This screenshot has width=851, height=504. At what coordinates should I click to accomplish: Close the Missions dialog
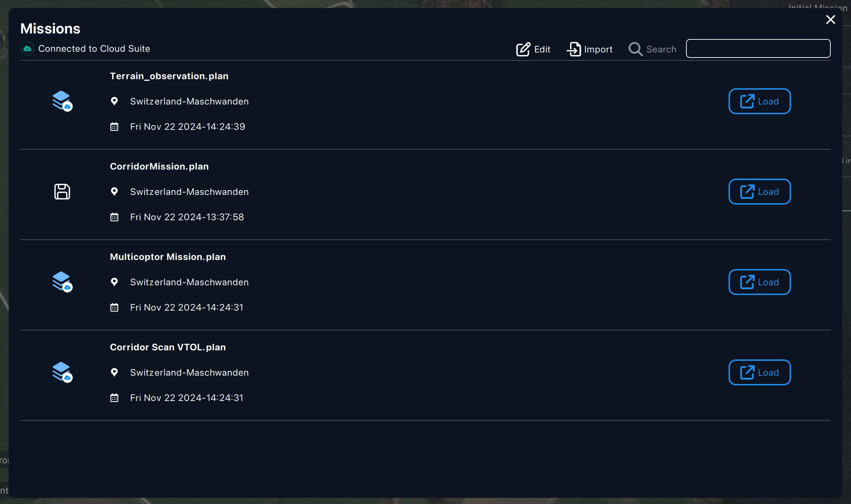830,20
